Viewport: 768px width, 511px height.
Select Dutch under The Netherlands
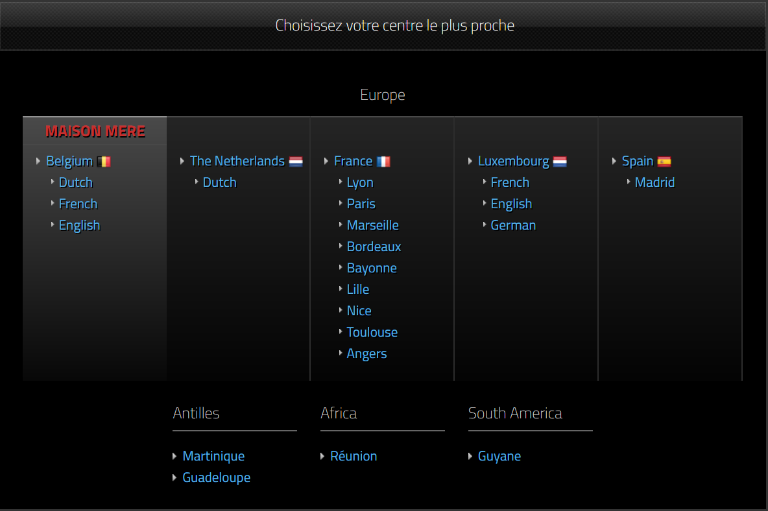pos(219,182)
